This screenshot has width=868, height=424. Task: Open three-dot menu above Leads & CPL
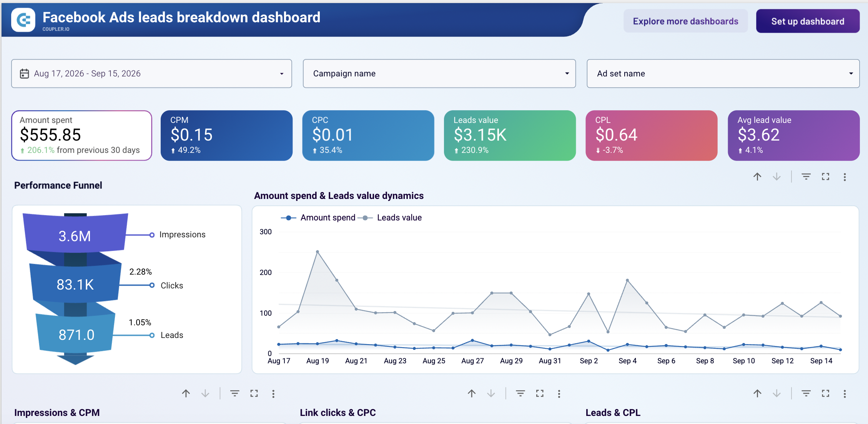click(845, 394)
